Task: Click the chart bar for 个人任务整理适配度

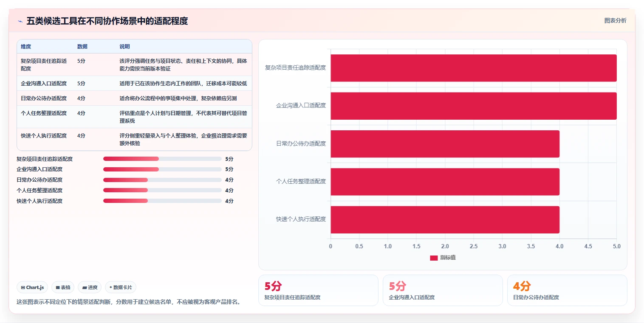Action: click(x=445, y=182)
